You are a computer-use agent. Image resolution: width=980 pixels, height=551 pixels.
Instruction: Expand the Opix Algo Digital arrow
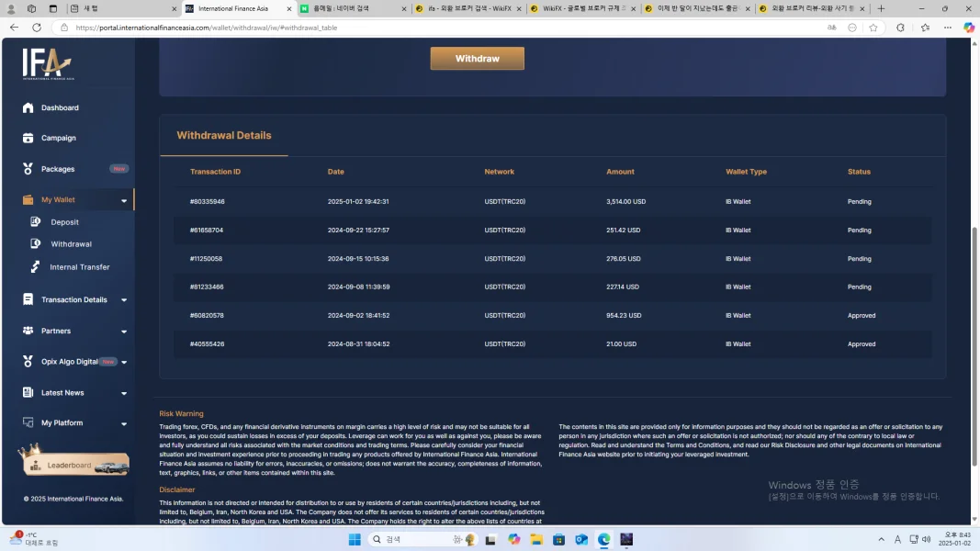tap(124, 362)
